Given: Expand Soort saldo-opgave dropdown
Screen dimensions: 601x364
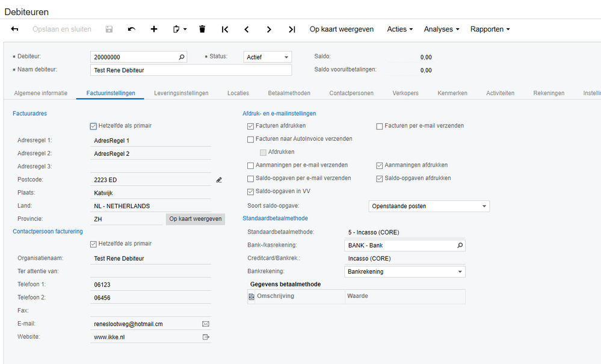Looking at the screenshot, I should (x=484, y=206).
